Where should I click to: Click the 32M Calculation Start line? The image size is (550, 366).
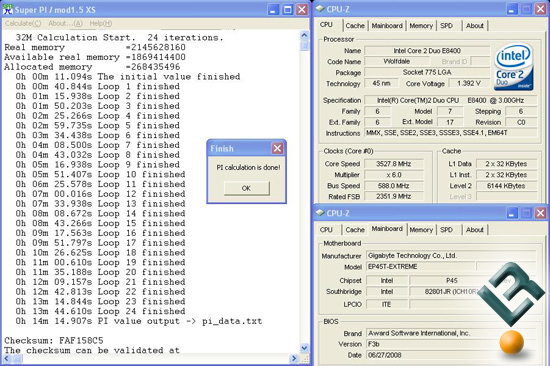[119, 38]
